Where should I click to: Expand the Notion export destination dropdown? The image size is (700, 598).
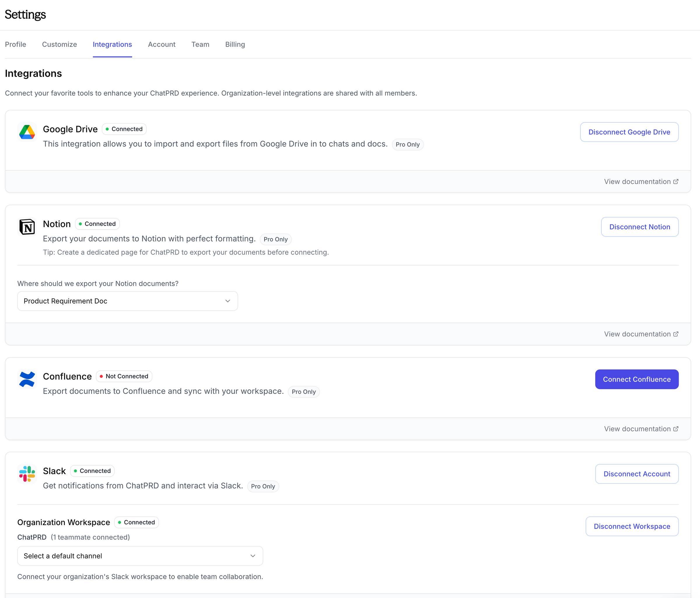(127, 301)
